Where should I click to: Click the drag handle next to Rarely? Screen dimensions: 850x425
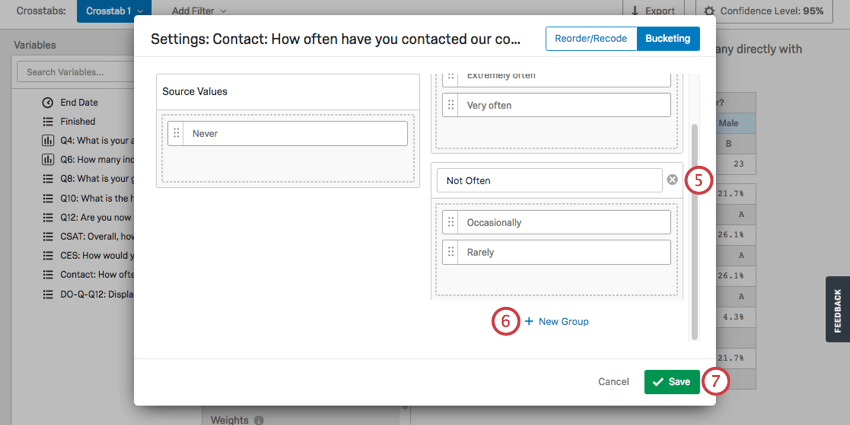(x=450, y=252)
